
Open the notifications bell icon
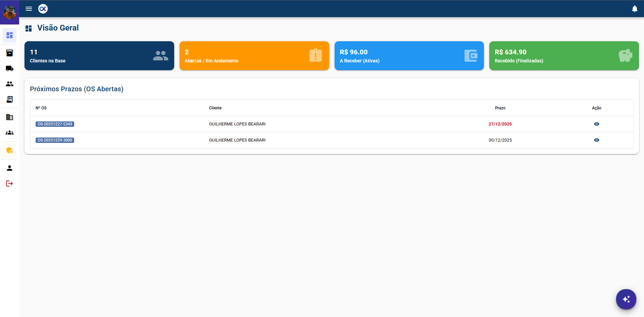[634, 8]
